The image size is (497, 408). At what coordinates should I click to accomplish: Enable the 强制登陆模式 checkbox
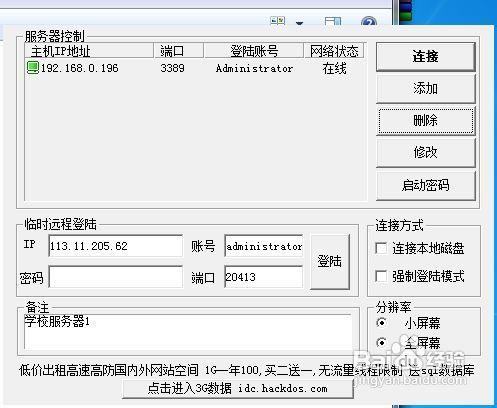point(381,276)
